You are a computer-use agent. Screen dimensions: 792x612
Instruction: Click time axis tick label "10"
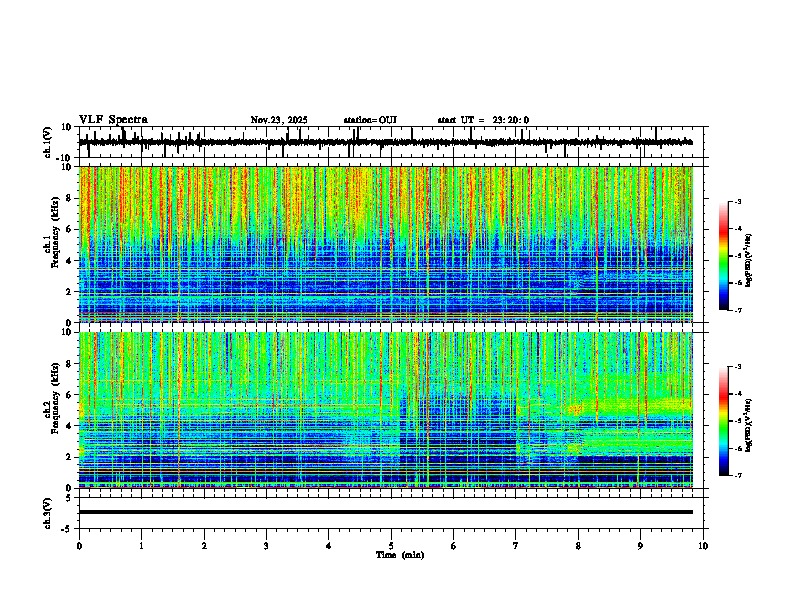pos(703,546)
